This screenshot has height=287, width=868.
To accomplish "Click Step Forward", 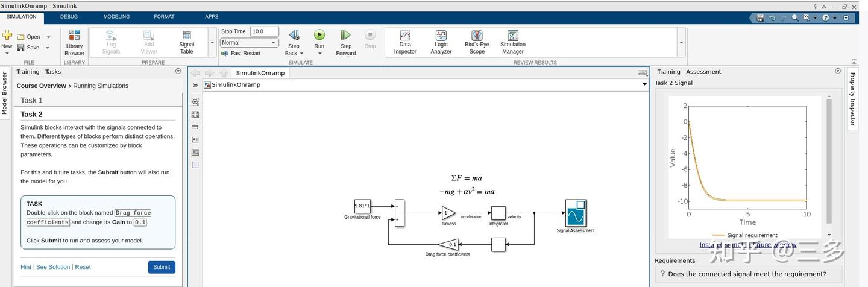I will point(345,43).
